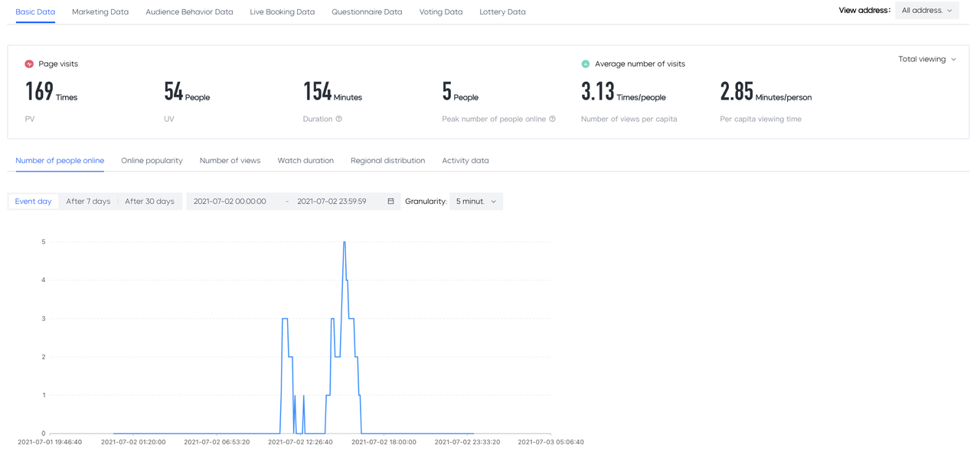Viewport: 980px width, 462px height.
Task: Open the Lottery Data tab
Action: pyautogui.click(x=502, y=12)
